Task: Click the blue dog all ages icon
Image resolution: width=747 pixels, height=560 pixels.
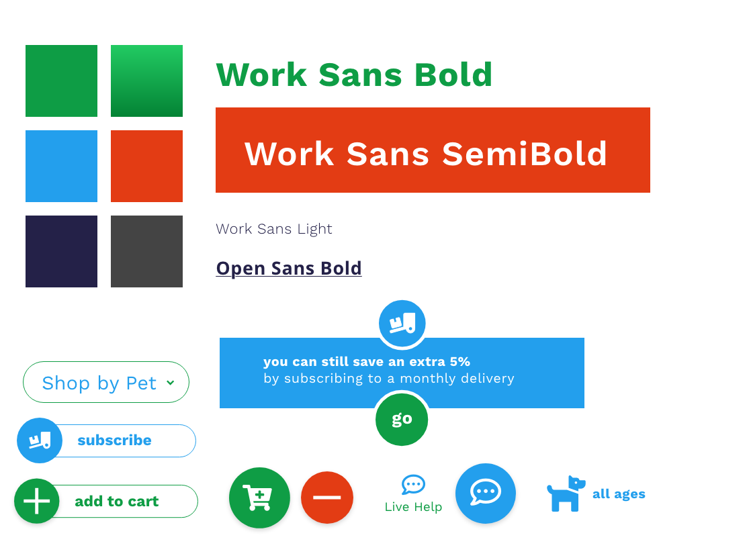Action: click(x=566, y=494)
